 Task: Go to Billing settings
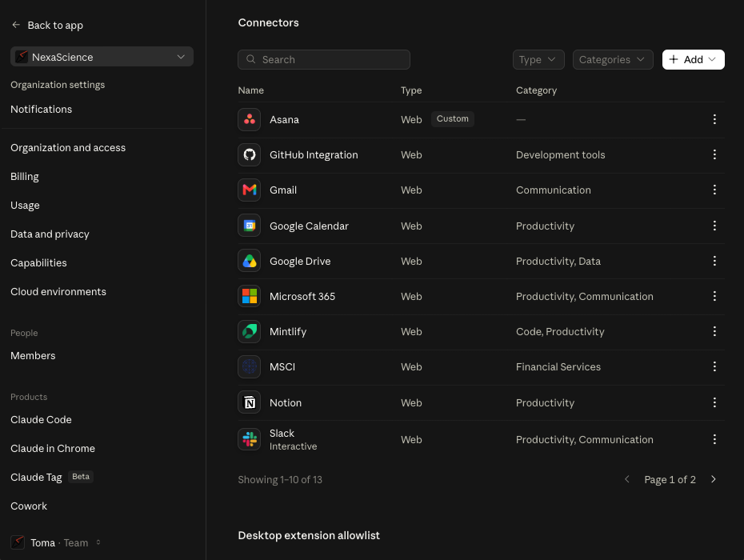pos(25,177)
